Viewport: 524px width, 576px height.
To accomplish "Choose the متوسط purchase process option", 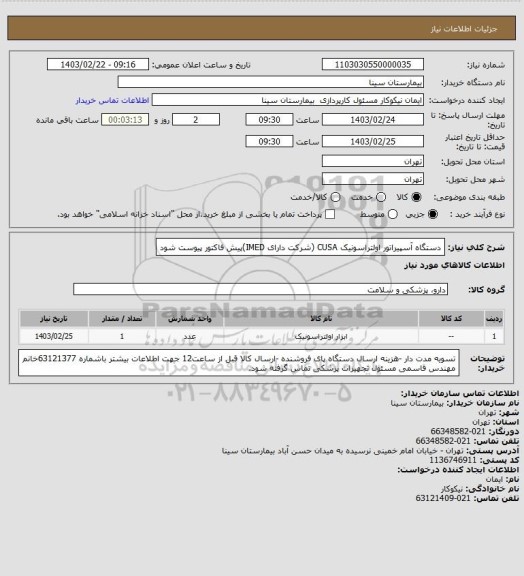I will [x=393, y=214].
